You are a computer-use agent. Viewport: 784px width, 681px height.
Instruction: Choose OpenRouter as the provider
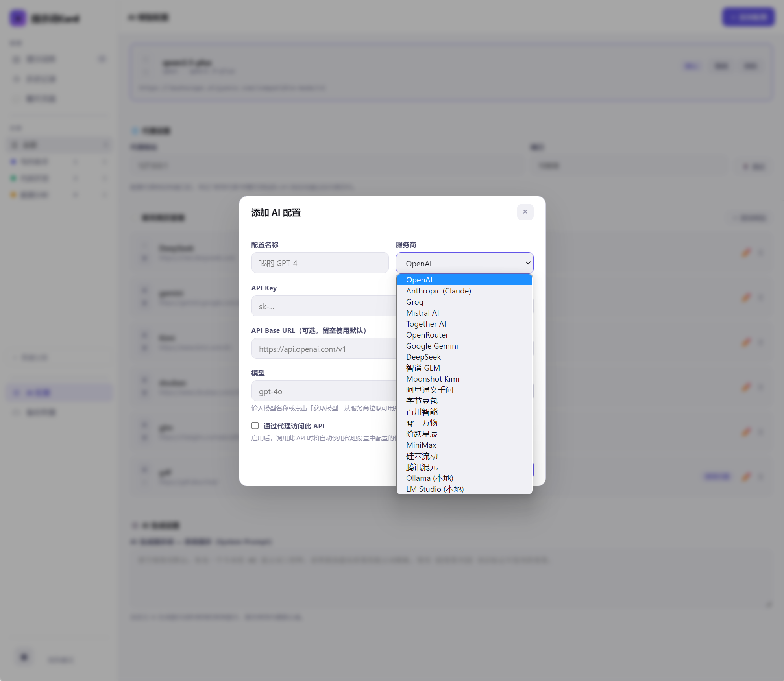(464, 335)
